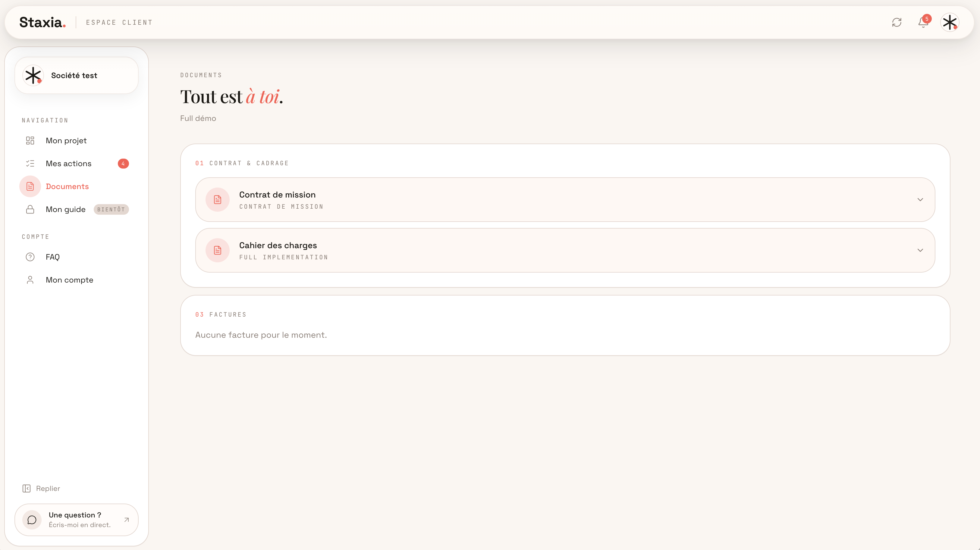Click the refresh icon in the header

coord(897,22)
